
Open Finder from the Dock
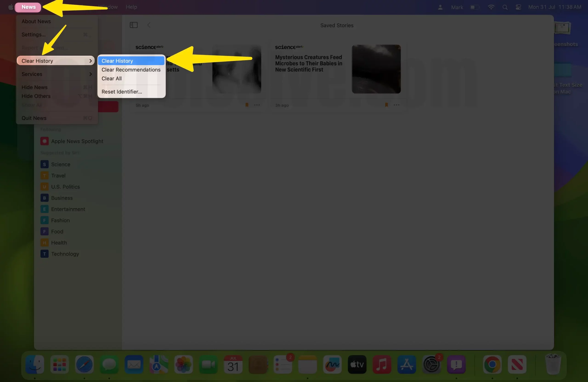(35, 365)
